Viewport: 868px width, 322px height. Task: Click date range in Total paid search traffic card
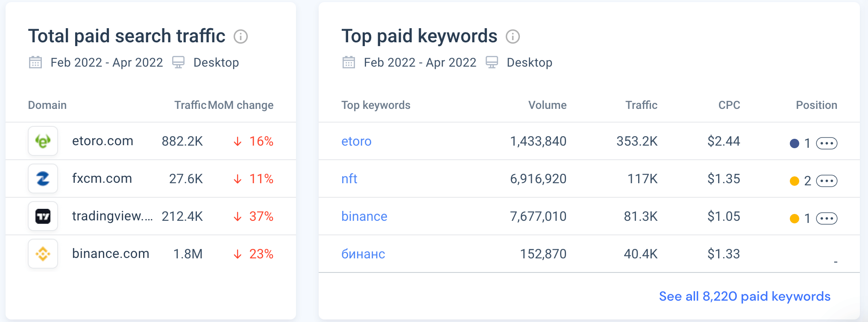click(x=107, y=62)
